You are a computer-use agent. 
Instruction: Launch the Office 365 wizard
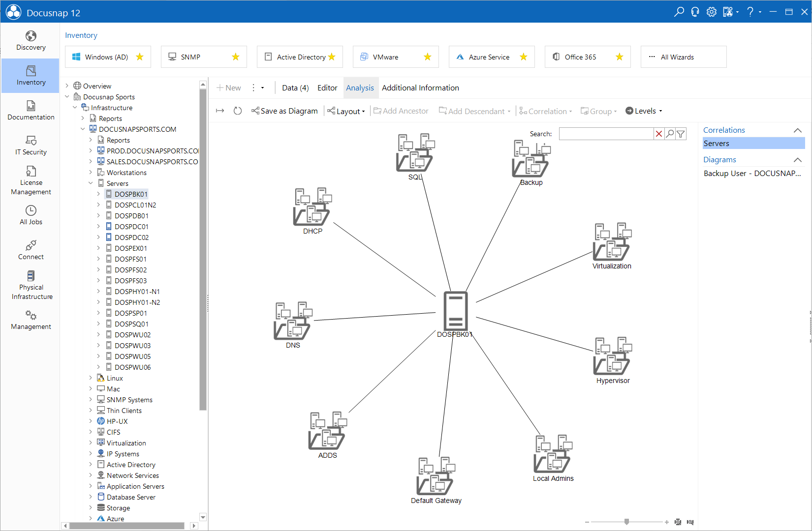588,57
